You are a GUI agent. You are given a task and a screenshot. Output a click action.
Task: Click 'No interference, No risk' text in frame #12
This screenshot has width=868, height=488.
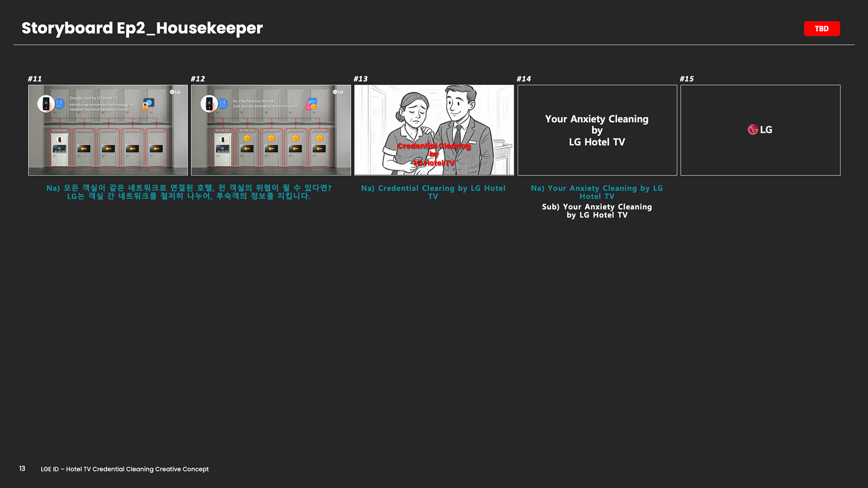(253, 101)
